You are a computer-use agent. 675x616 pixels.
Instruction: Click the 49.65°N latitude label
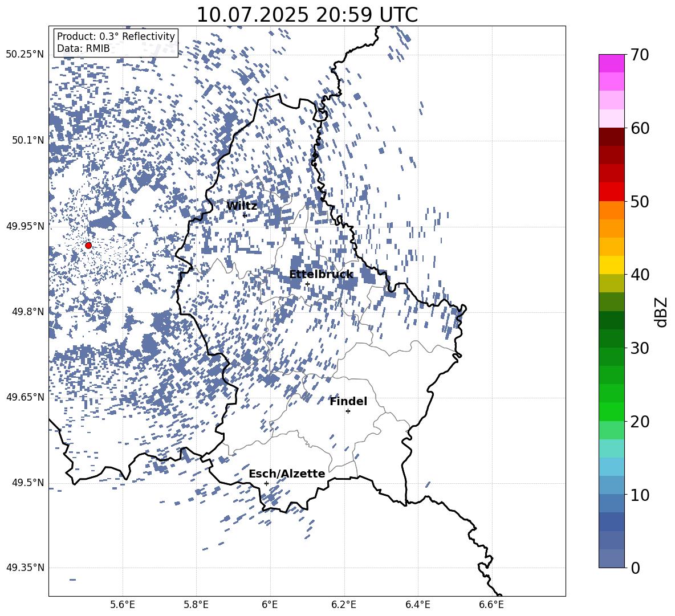coord(25,397)
